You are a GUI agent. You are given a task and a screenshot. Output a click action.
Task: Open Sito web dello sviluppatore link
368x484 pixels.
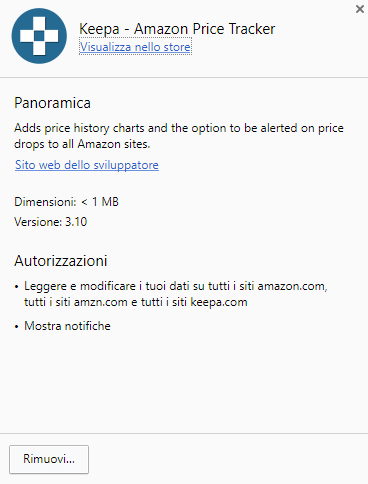coord(87,165)
